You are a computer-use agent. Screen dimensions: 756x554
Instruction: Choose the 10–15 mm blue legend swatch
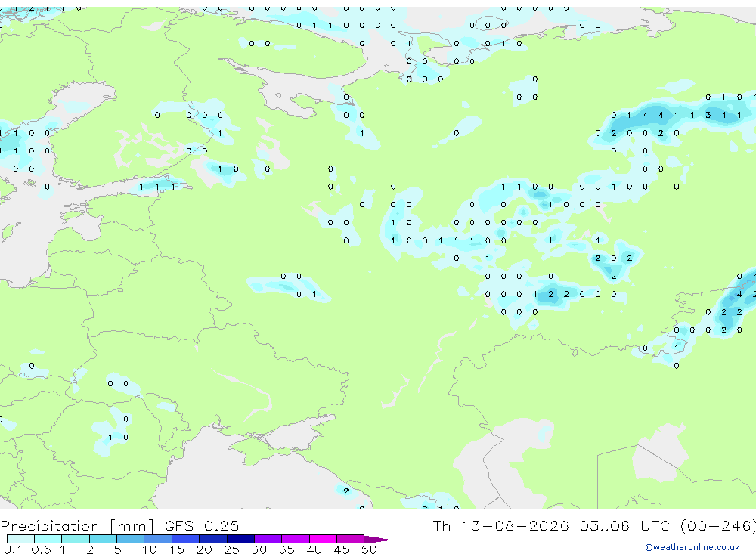pos(158,539)
